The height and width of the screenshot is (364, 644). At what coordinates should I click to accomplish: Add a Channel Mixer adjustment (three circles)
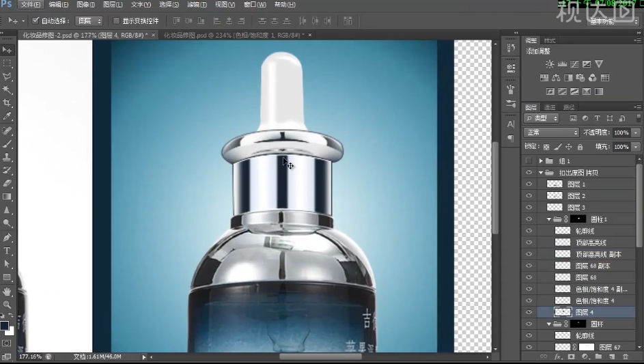[593, 78]
